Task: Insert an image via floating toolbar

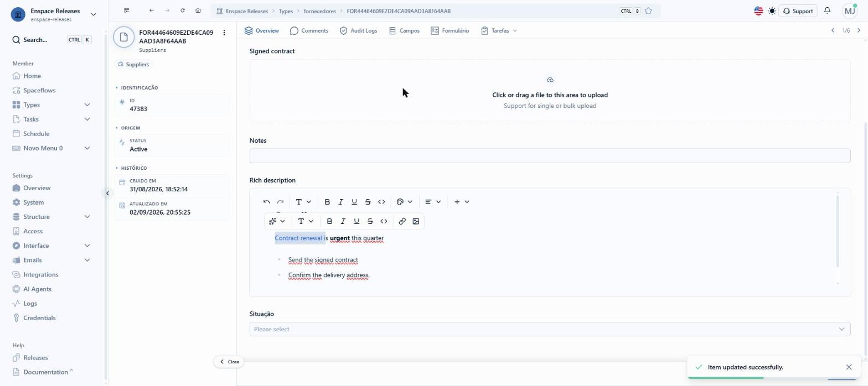Action: (416, 221)
